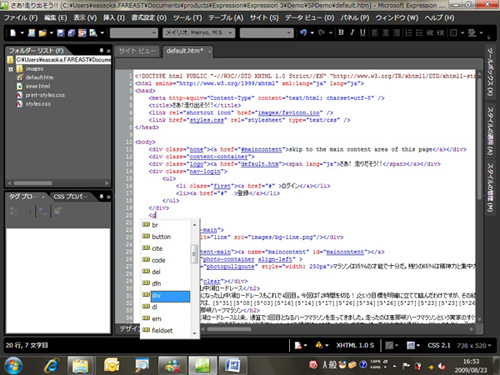Open the font name dropdown (Meiryo)
Viewport: 500px width, 375px height.
(199, 33)
